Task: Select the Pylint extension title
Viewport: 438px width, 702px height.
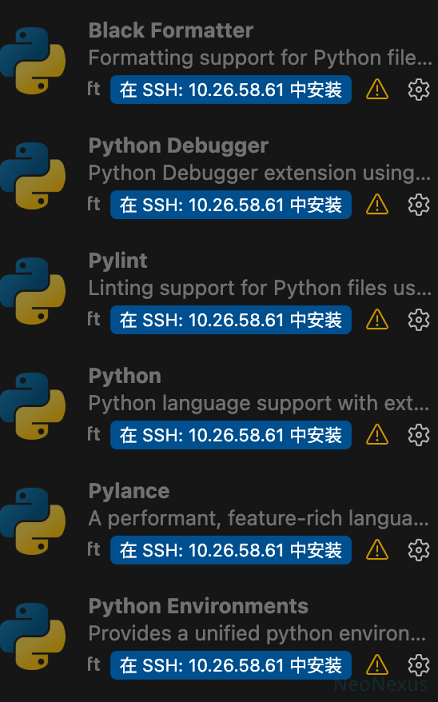Action: (118, 261)
